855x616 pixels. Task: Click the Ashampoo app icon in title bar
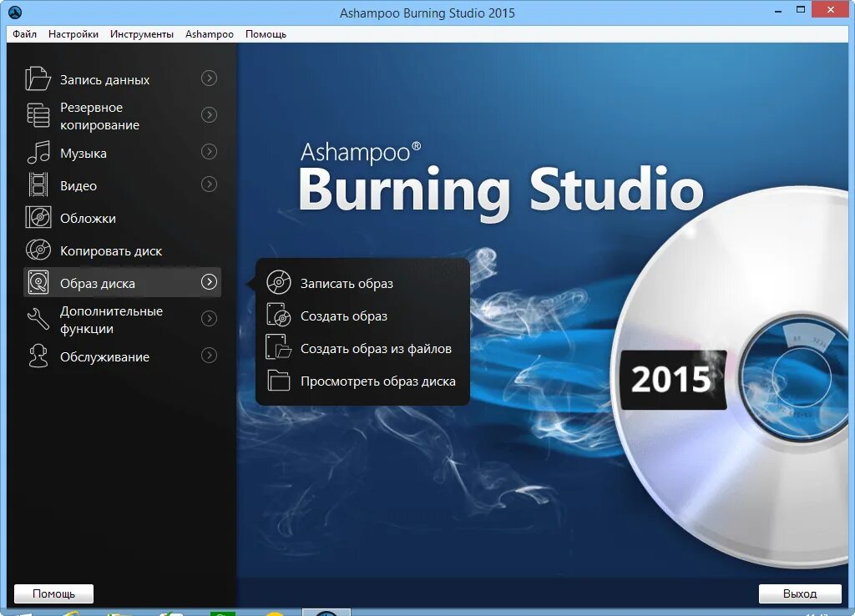[x=15, y=12]
